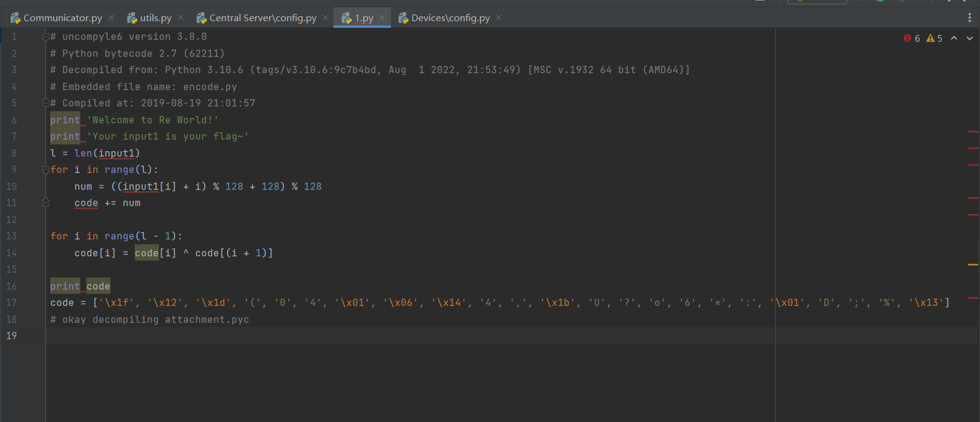Click the yellow warning count indicator
The image size is (980, 422).
pyautogui.click(x=935, y=38)
